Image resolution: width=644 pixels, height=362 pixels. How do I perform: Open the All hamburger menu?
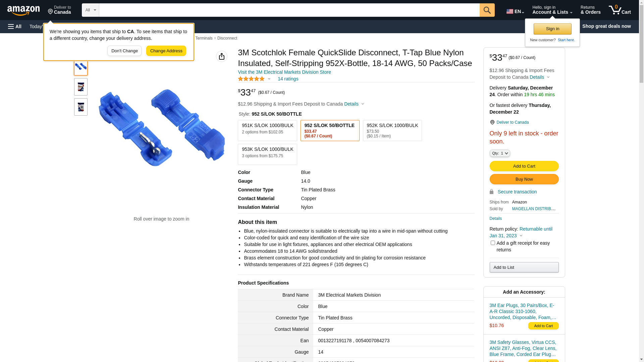[x=15, y=26]
